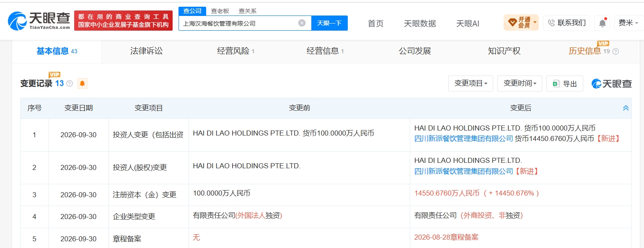Click the orange alert bell beside 变更记录
Screen dimensions: 644x248
coord(82,84)
